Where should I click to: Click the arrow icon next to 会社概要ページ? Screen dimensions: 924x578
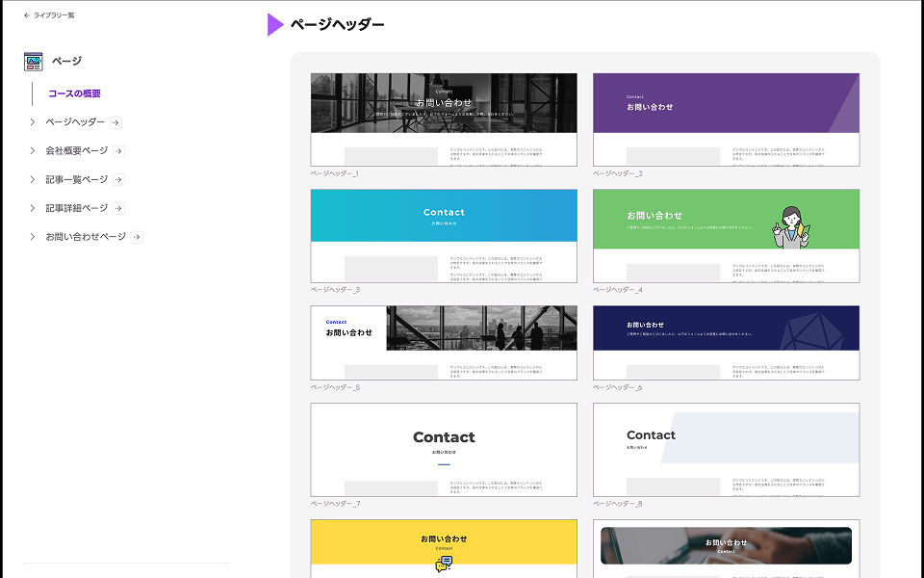pyautogui.click(x=118, y=151)
